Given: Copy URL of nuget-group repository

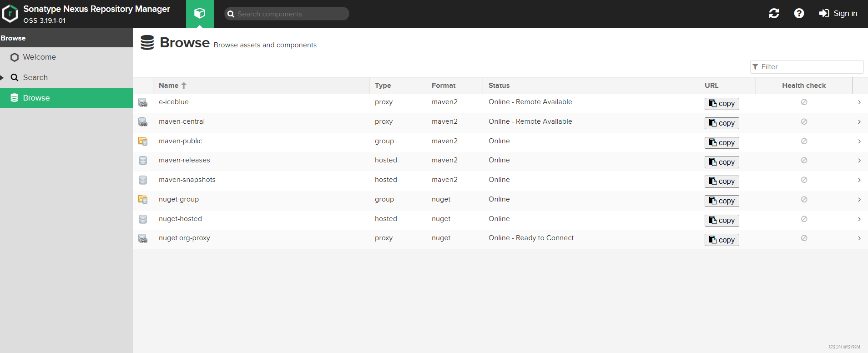Looking at the screenshot, I should pos(722,201).
